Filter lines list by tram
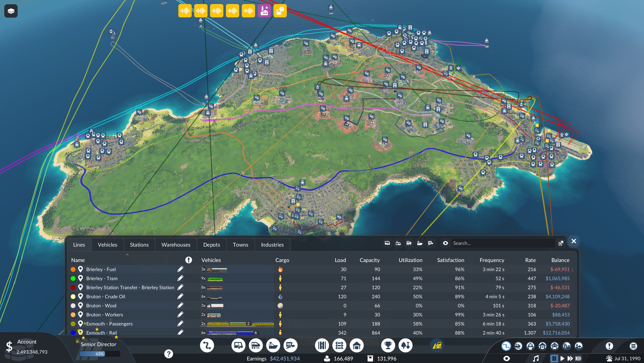Image resolution: width=644 pixels, height=363 pixels. [398, 243]
